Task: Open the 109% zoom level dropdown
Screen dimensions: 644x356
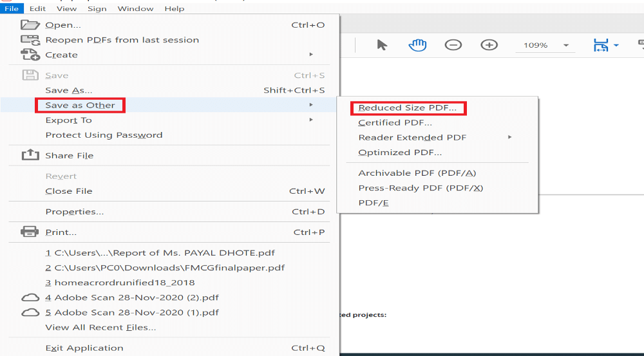Action: (x=566, y=46)
